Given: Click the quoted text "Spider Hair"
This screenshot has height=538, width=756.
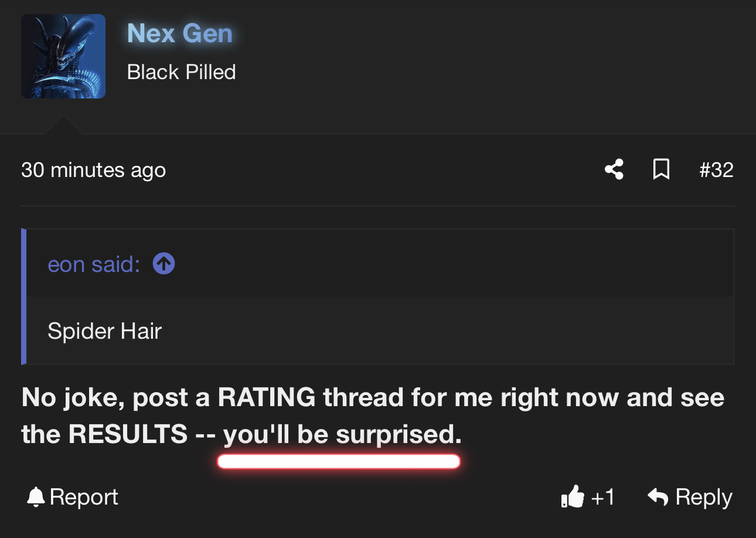Looking at the screenshot, I should (x=104, y=331).
